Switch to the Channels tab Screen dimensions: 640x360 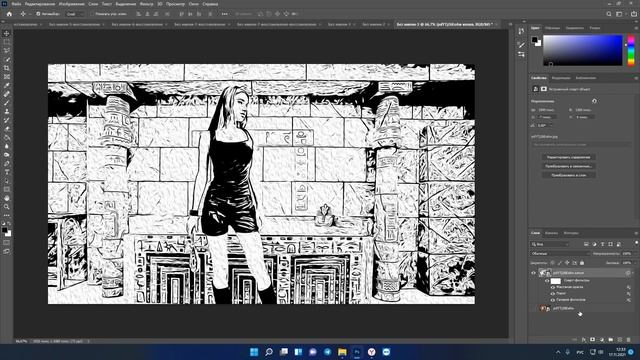551,233
